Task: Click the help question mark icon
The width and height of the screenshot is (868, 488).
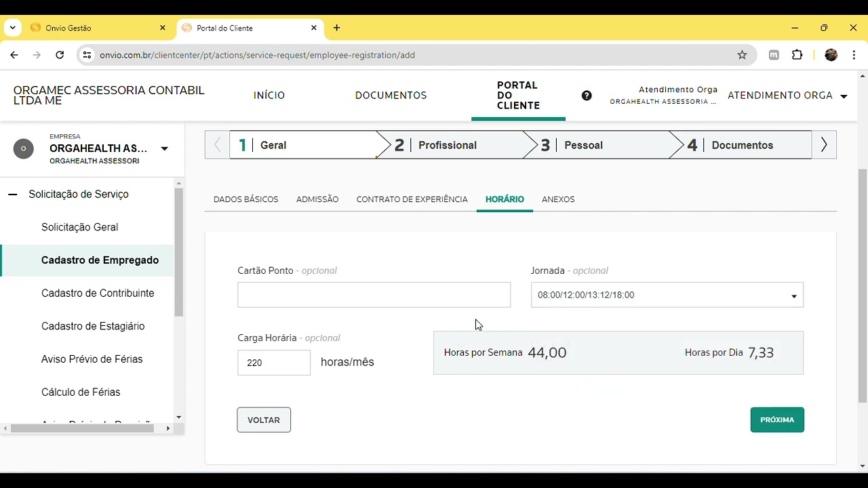Action: click(587, 96)
